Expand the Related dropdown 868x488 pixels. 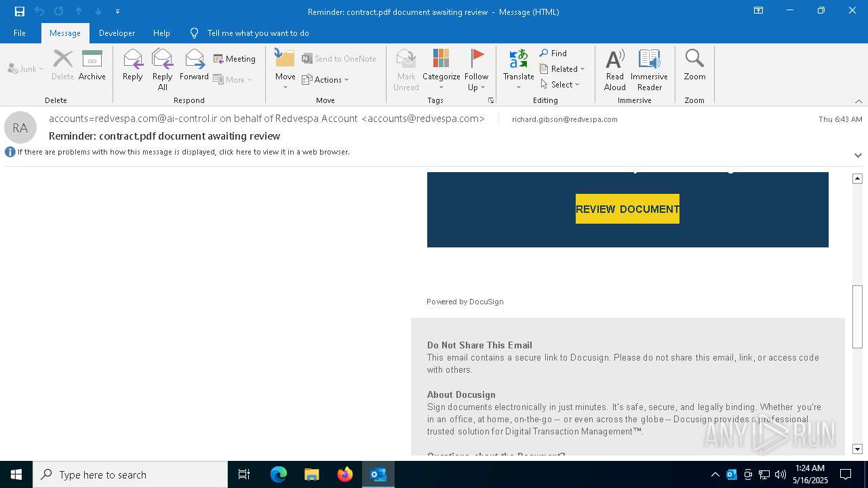(562, 68)
